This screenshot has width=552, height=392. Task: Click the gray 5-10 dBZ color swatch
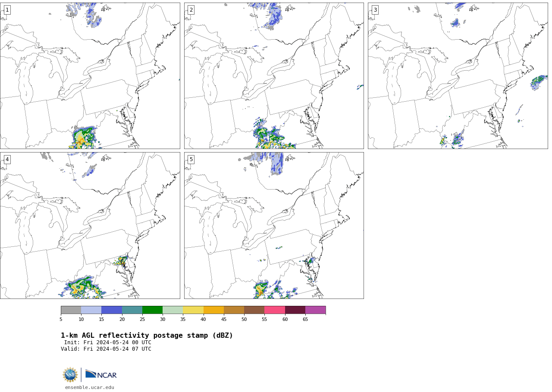(71, 310)
